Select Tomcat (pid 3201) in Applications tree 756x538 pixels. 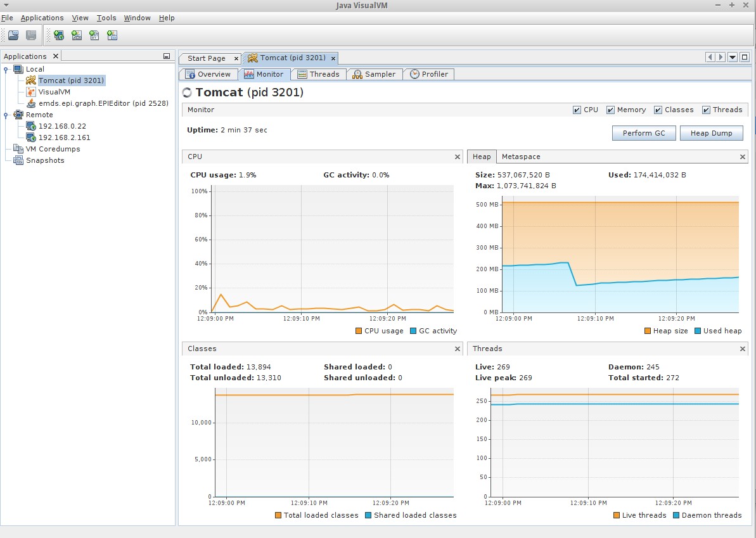pos(71,80)
